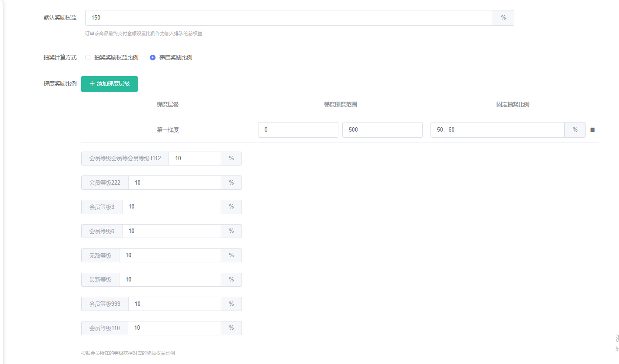
Task: Click the 会员等级3 percentage input
Action: pyautogui.click(x=171, y=207)
